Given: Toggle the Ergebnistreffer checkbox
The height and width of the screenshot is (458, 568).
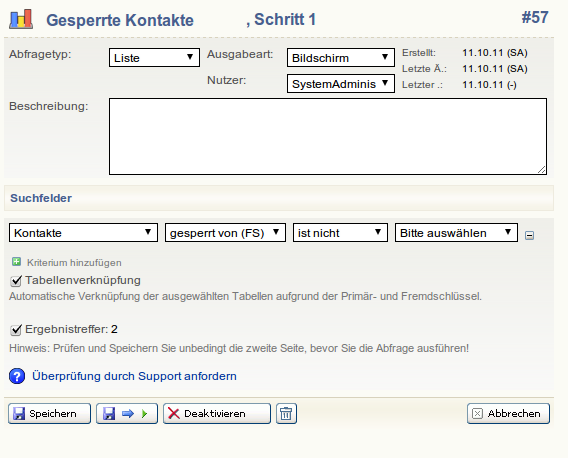Looking at the screenshot, I should 16,330.
